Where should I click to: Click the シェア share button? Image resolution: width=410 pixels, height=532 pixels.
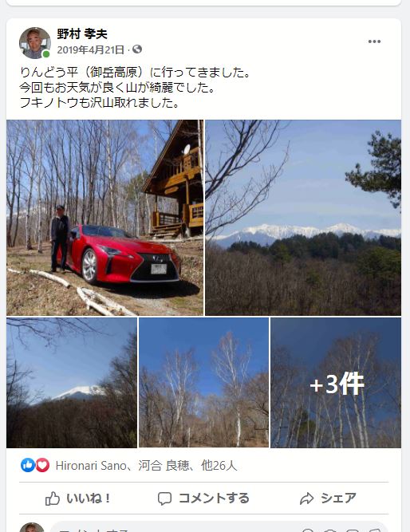pyautogui.click(x=328, y=499)
